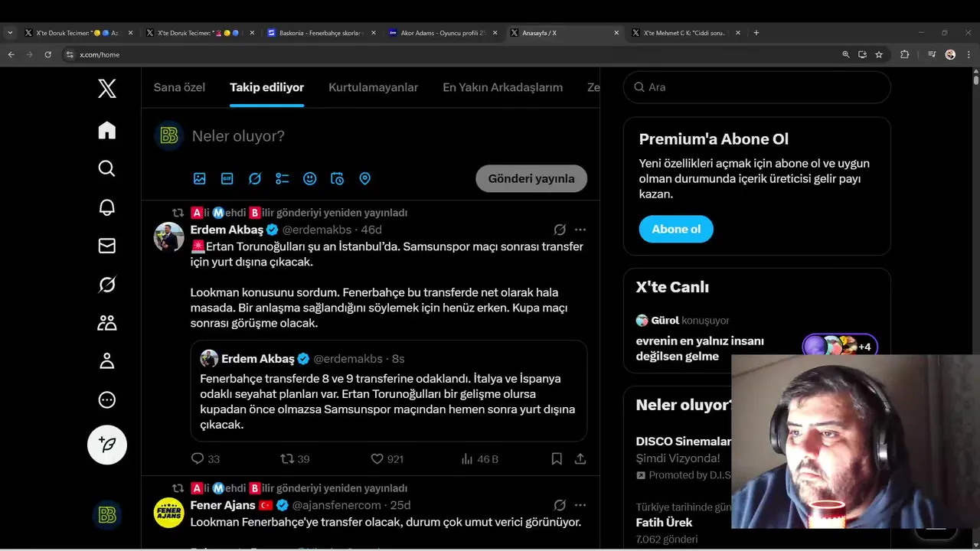
Task: Click Erdem Akbaş avatar thumbnail
Action: 169,237
